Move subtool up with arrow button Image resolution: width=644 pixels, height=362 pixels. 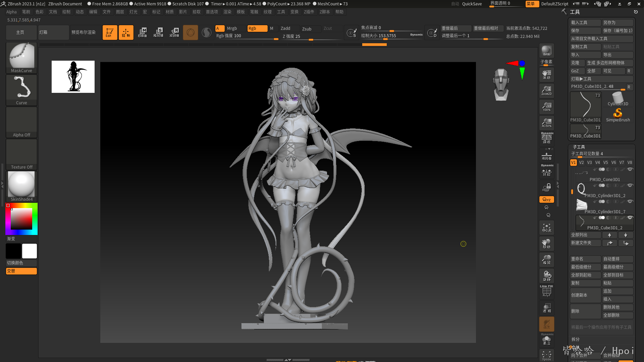(609, 235)
